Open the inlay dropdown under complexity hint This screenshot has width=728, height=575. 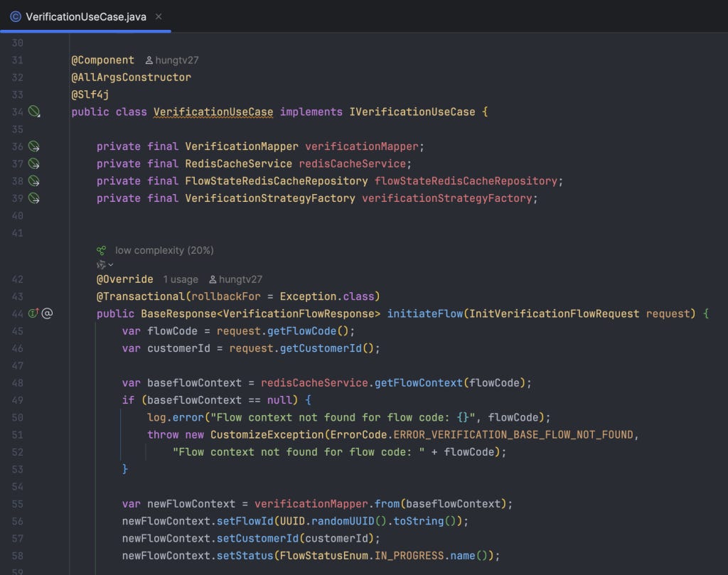point(105,264)
